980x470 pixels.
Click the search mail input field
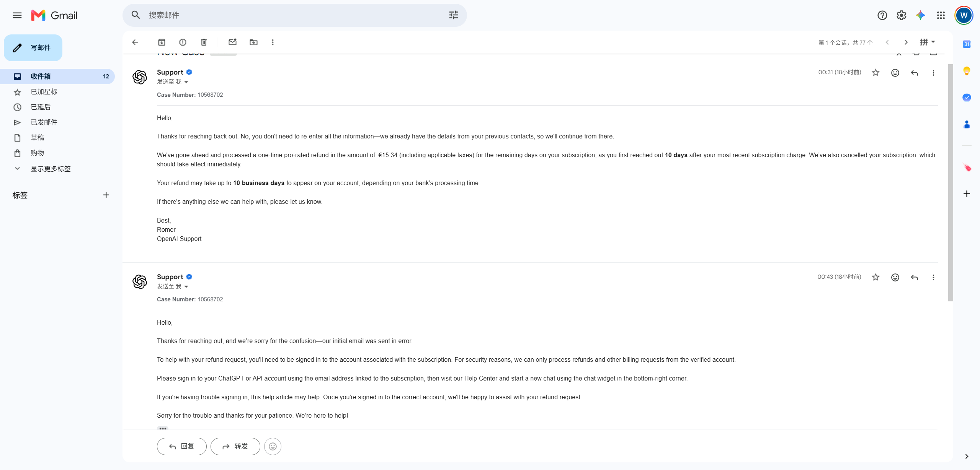[295, 15]
